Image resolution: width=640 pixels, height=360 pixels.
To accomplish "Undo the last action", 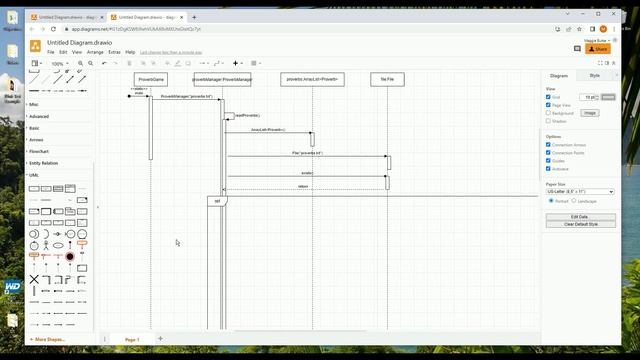I will coord(104,63).
